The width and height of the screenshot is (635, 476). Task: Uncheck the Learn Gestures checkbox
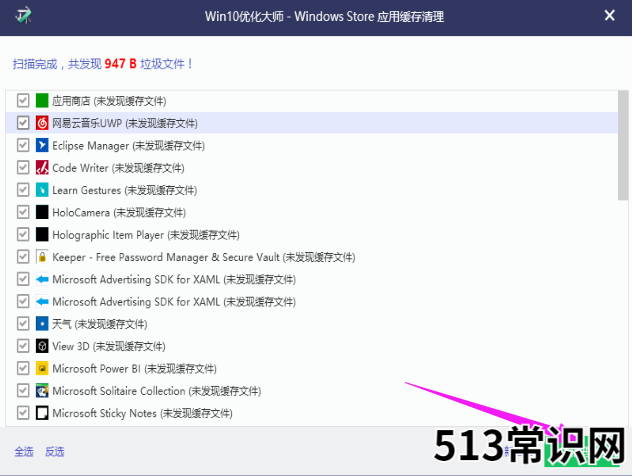click(x=23, y=189)
